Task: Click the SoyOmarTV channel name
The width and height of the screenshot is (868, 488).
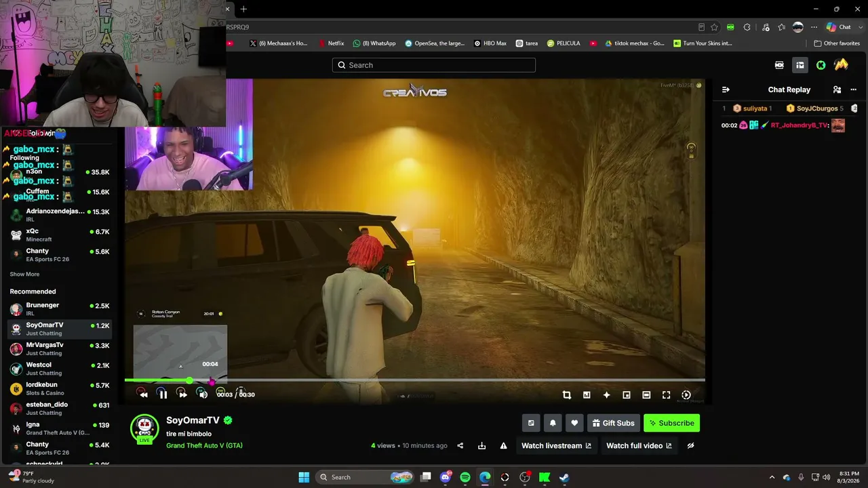Action: coord(193,420)
